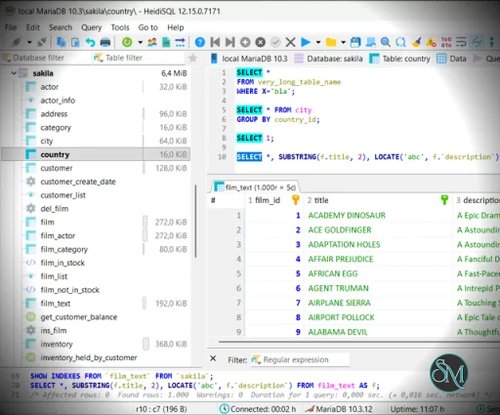Click the copy icon in toolbar
Viewport: 500px width, 415px height.
point(61,42)
